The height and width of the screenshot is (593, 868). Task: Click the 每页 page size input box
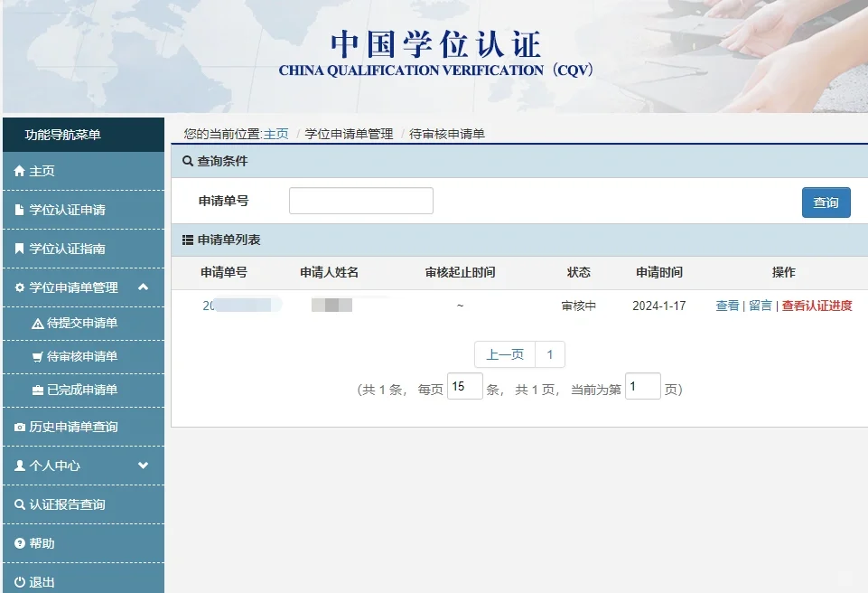pyautogui.click(x=464, y=387)
